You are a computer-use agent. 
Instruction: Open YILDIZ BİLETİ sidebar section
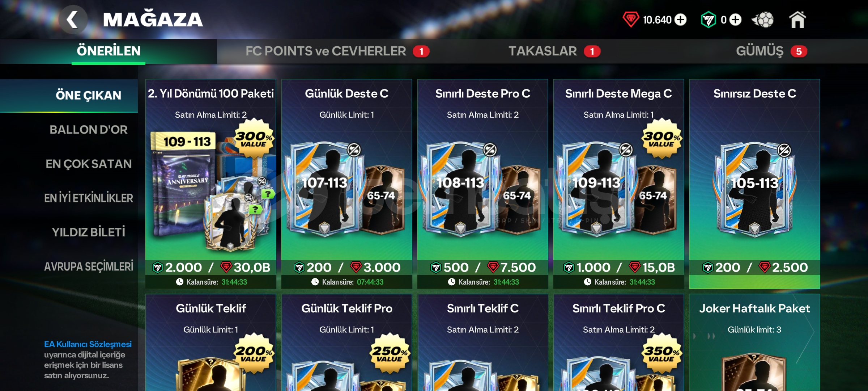[89, 232]
